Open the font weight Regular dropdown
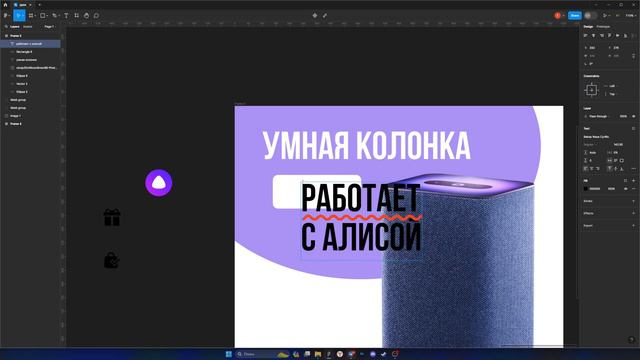Viewport: 640px width, 360px height. [590, 144]
